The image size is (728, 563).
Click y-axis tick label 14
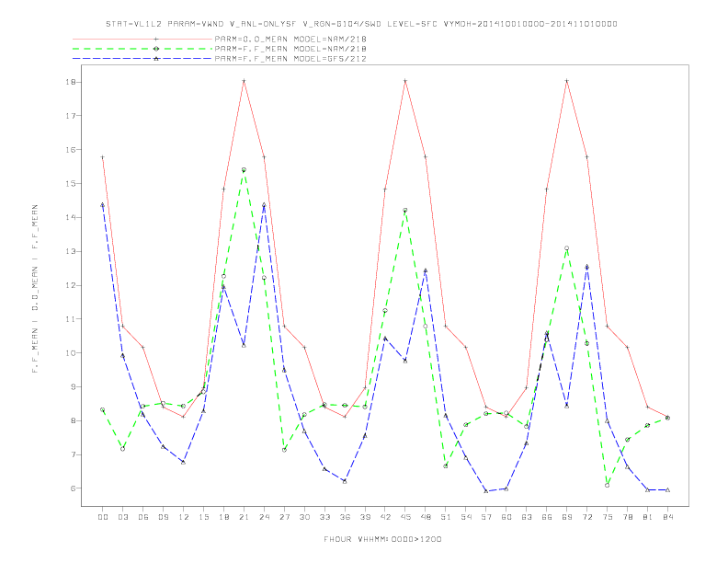(70, 217)
